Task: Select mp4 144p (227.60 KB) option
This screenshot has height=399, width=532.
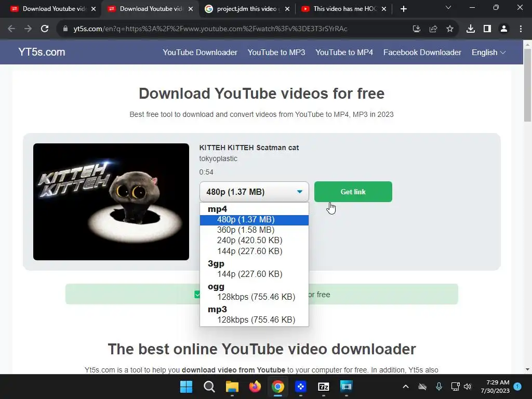Action: coord(254,251)
